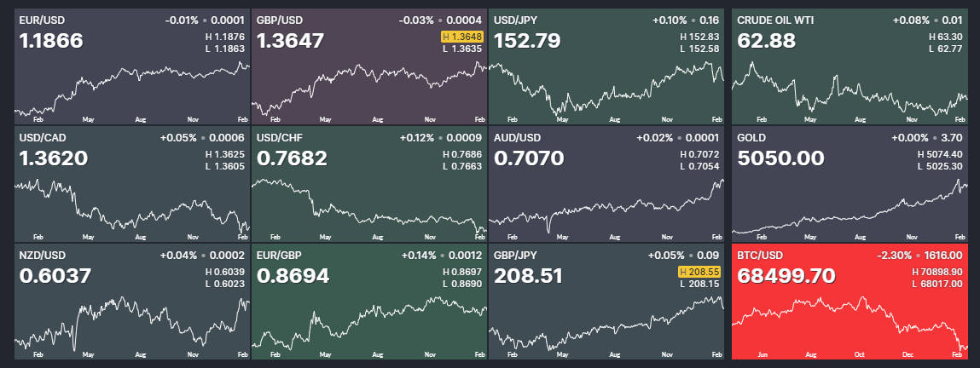Click the GBP/USD symbol label
The image size is (980, 368).
278,20
